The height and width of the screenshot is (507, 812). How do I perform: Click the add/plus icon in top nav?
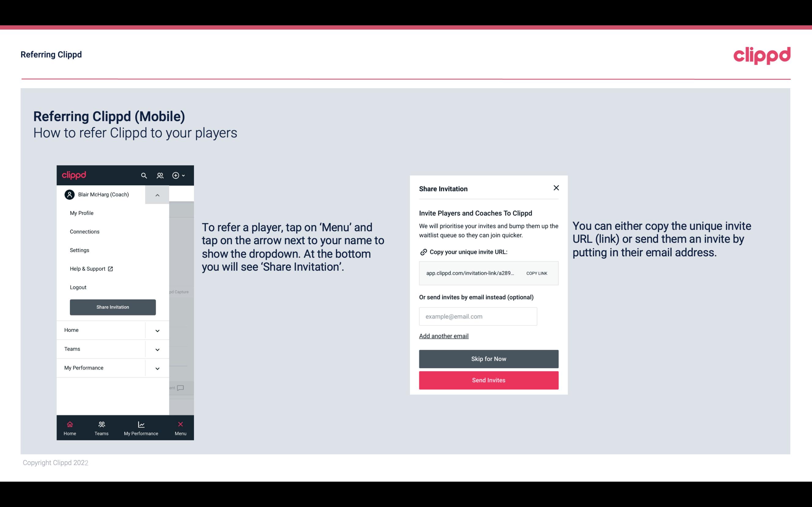click(x=177, y=175)
